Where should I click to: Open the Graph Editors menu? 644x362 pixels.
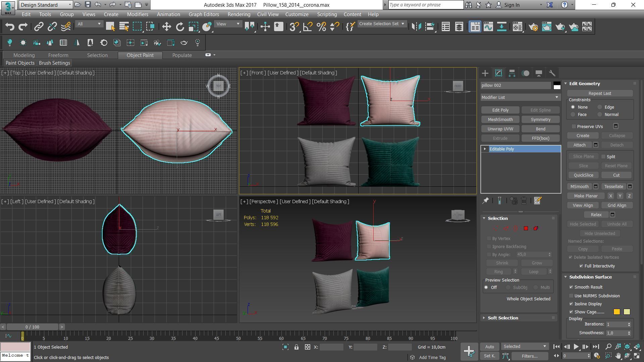204,14
